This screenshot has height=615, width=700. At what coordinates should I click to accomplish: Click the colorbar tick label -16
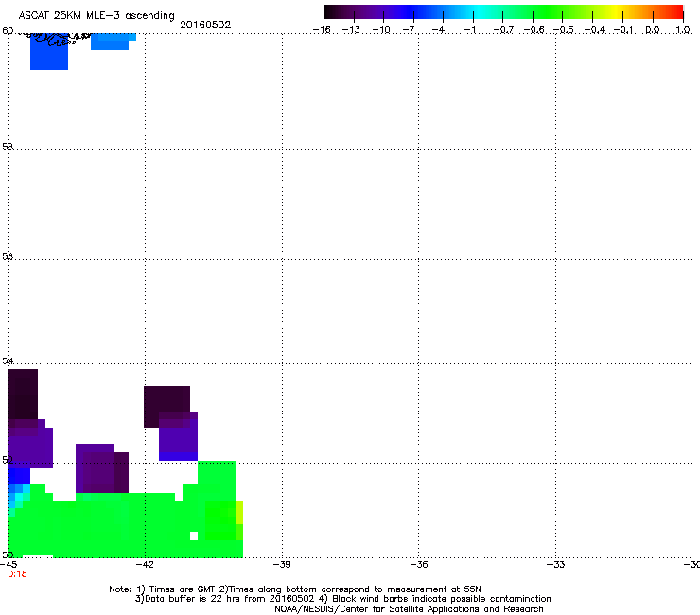click(x=322, y=30)
